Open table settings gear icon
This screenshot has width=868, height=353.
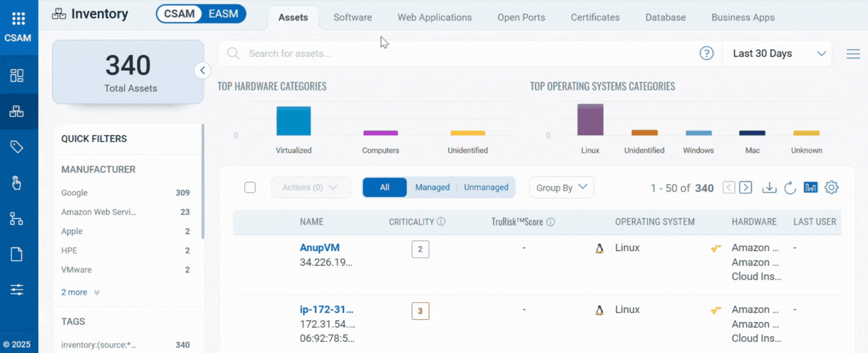[831, 188]
